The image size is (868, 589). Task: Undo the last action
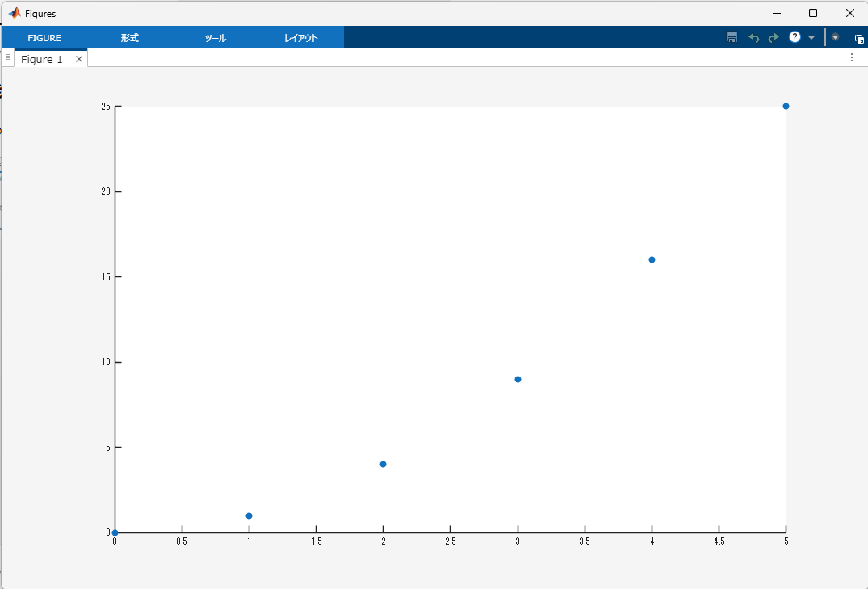753,37
